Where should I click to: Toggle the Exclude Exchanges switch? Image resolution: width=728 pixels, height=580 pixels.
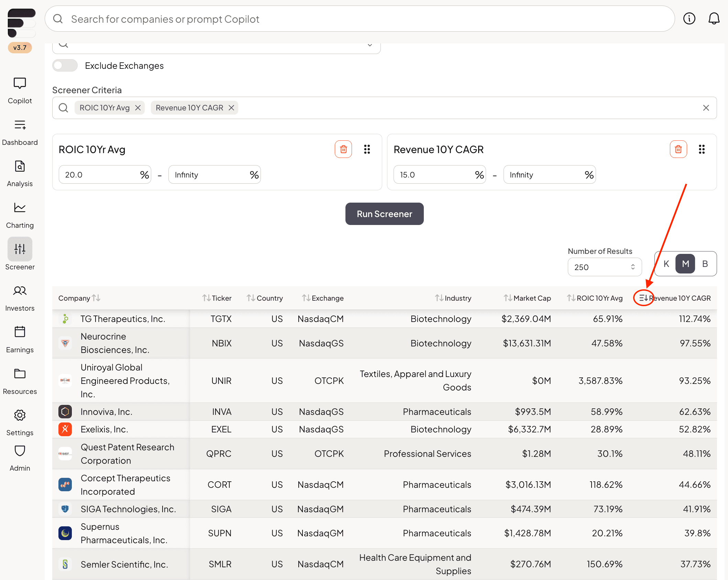(x=65, y=65)
